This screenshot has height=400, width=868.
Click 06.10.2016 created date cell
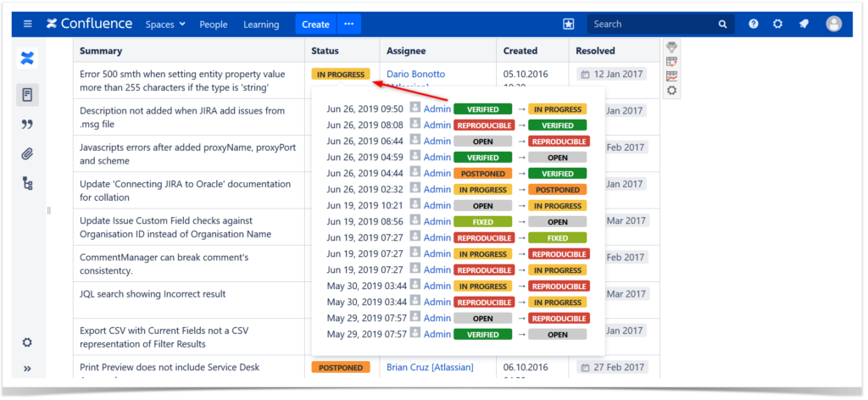[x=526, y=367]
